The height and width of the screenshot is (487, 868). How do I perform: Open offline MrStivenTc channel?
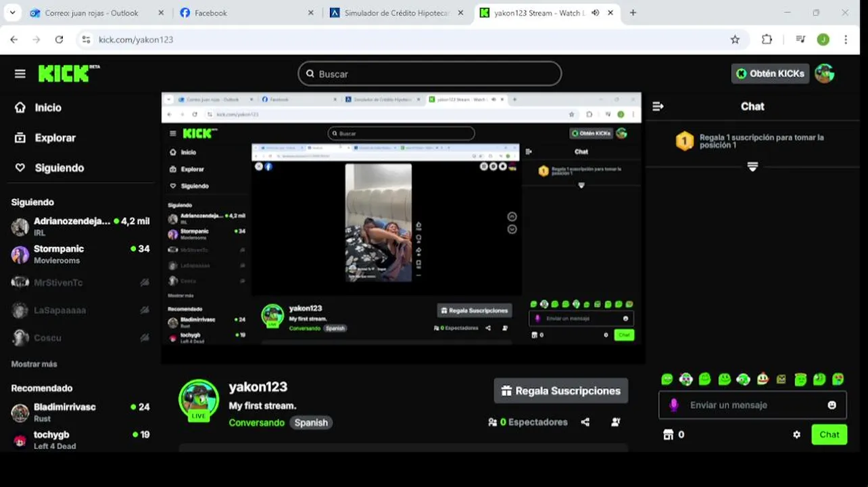(x=80, y=283)
